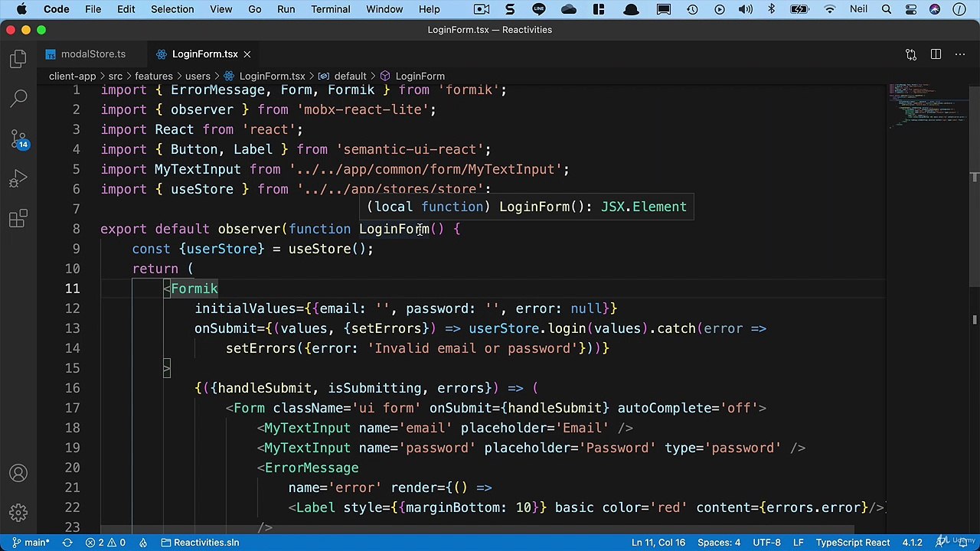The image size is (980, 551).
Task: Click LoginForm.tsx in the breadcrumb
Action: [264, 76]
